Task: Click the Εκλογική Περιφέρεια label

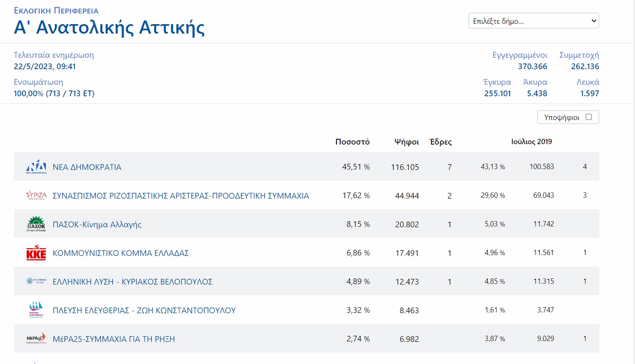Action: point(56,11)
